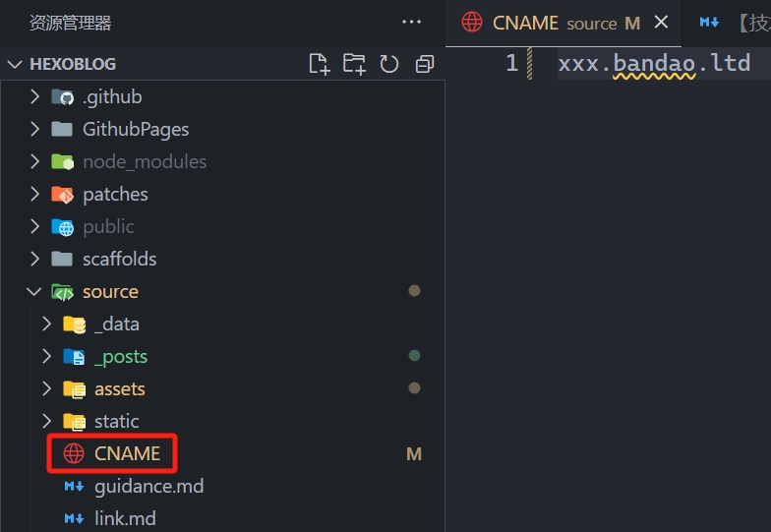Click the globe icon next to CNAME file
The width and height of the screenshot is (771, 532).
point(74,453)
